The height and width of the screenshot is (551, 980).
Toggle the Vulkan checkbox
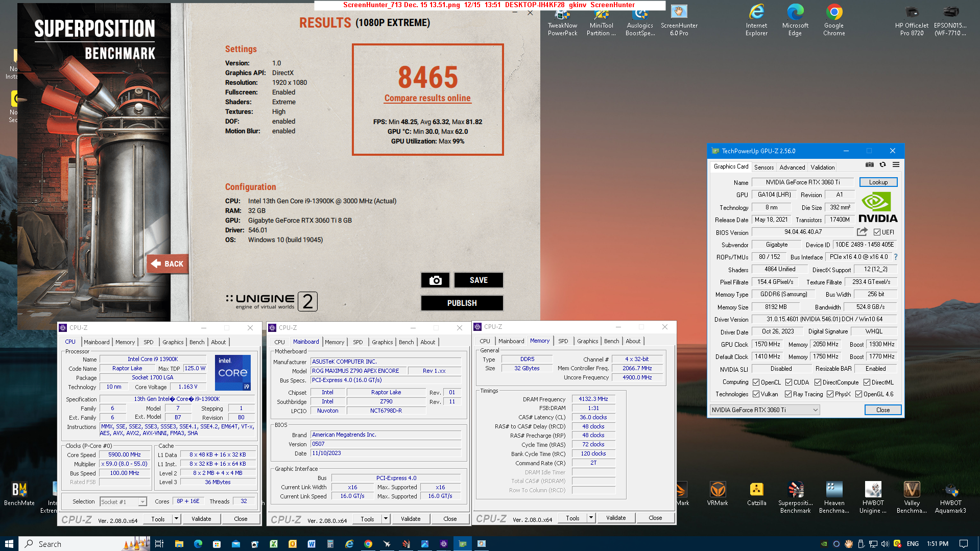756,394
